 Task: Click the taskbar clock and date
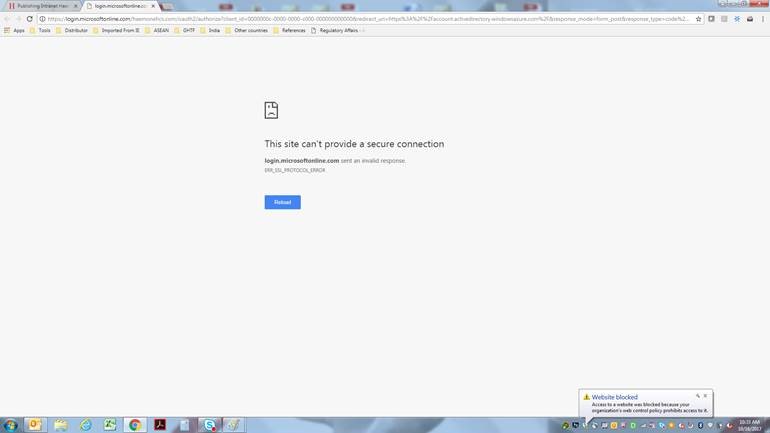coord(749,425)
